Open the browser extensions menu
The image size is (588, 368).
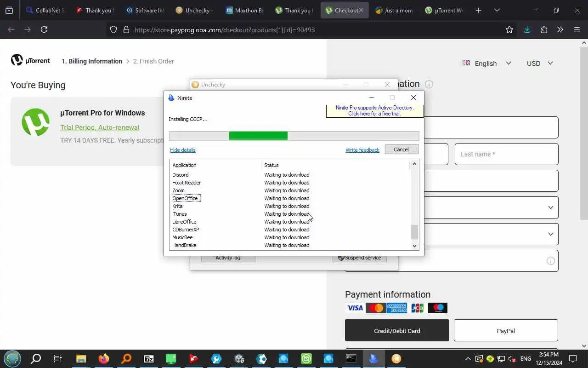(x=544, y=29)
